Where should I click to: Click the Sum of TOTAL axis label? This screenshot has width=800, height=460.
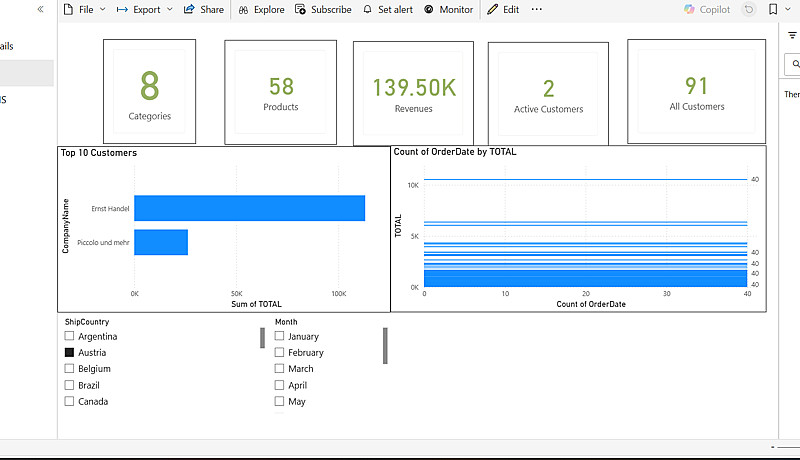(256, 304)
